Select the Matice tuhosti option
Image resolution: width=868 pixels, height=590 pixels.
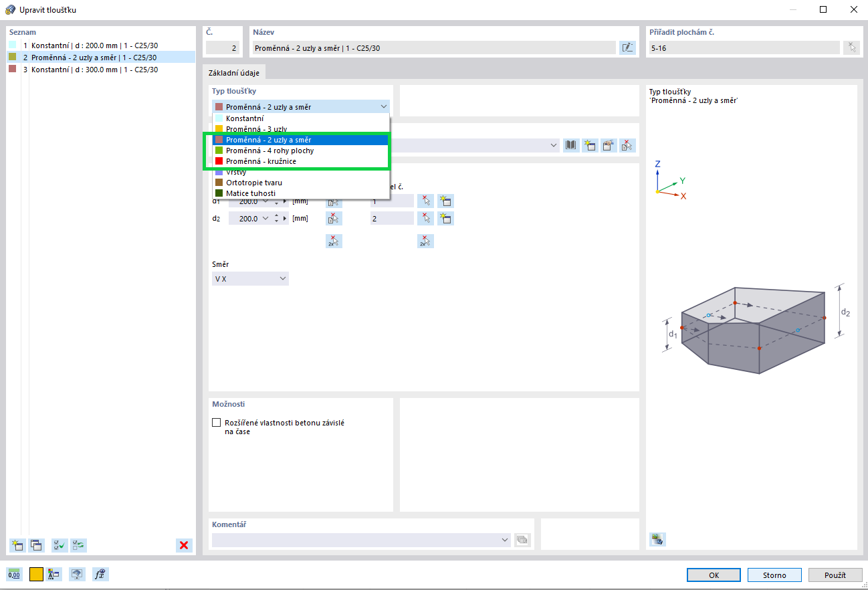coord(300,193)
